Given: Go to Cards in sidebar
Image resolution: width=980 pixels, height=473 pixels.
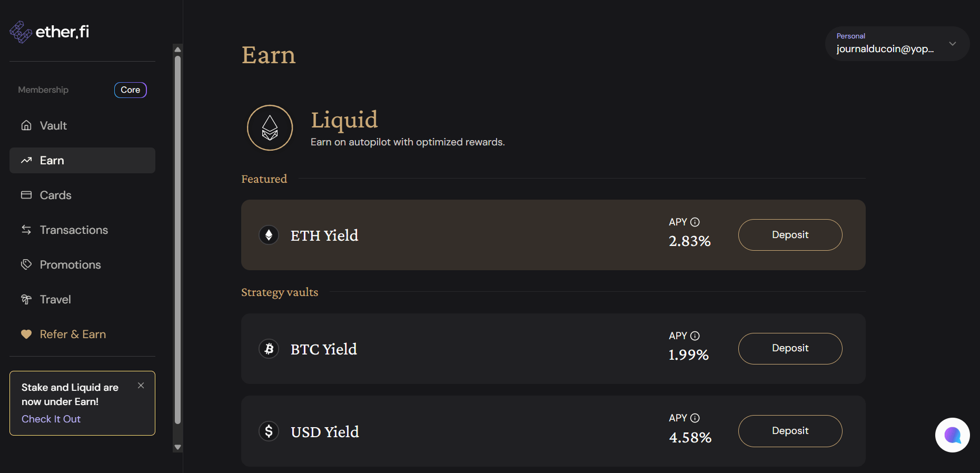Looking at the screenshot, I should pyautogui.click(x=55, y=195).
